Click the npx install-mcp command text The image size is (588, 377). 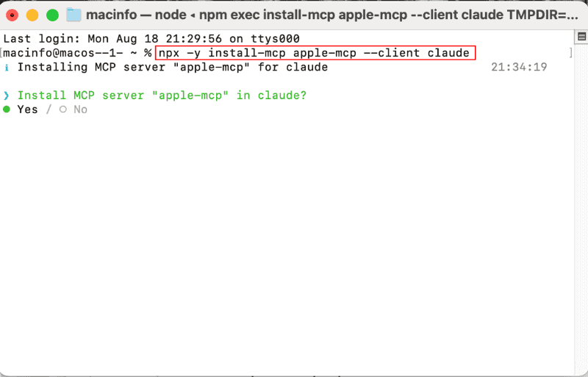pos(315,53)
